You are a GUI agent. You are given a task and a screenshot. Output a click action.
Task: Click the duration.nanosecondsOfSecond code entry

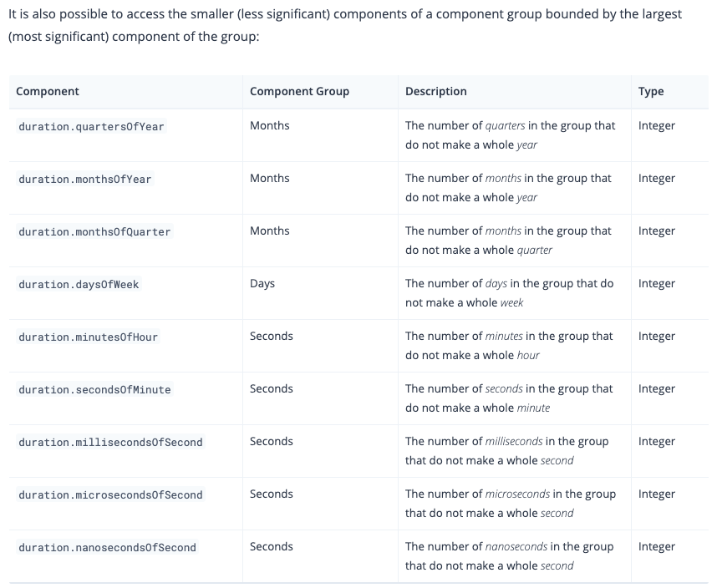[107, 547]
